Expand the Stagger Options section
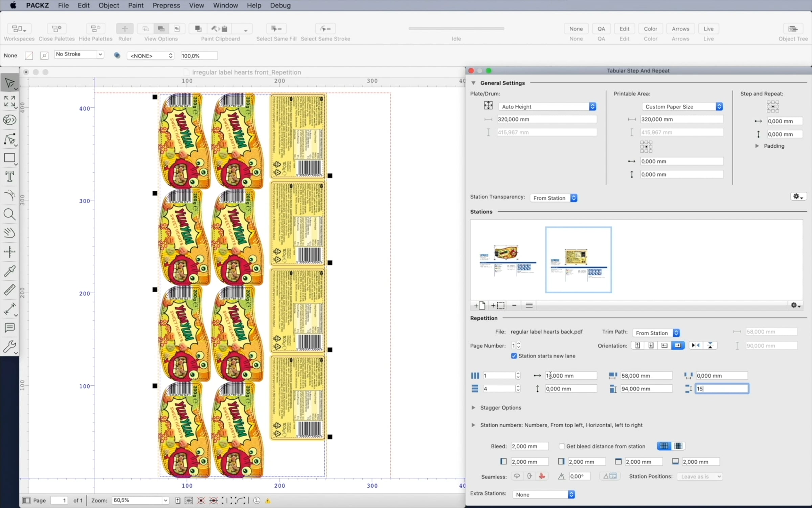 [x=473, y=408]
